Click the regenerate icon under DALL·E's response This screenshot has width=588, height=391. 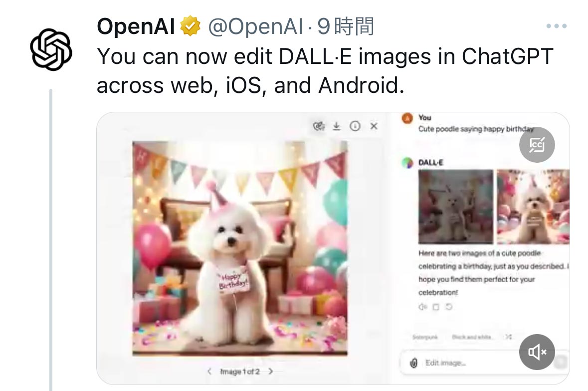click(x=449, y=307)
